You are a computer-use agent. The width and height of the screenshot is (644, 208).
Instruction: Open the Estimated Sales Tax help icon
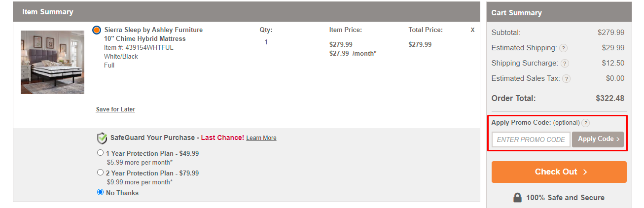pos(567,79)
